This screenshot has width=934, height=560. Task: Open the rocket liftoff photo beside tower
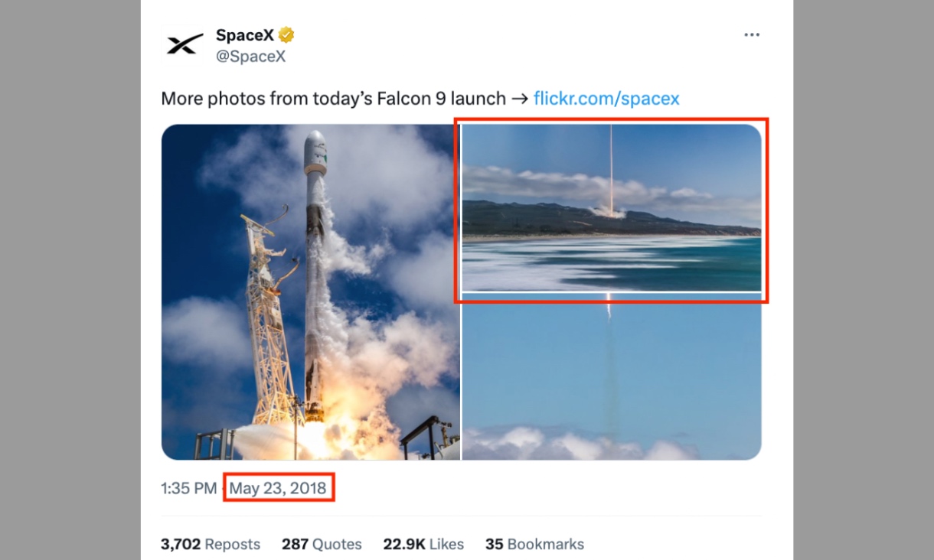[310, 292]
